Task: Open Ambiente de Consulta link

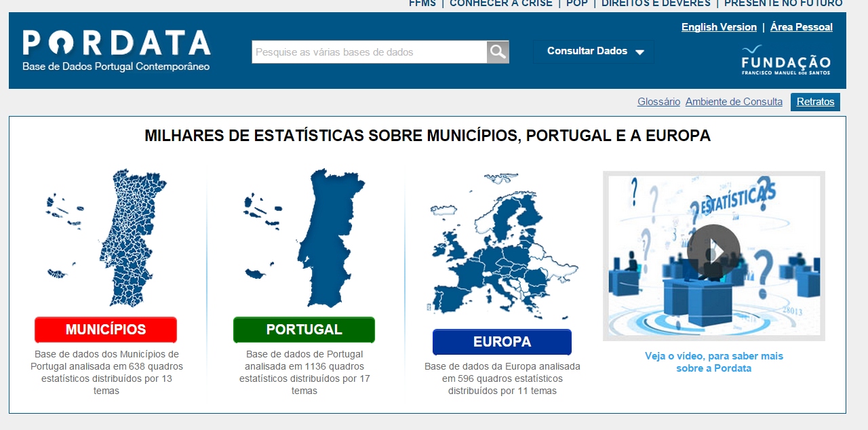Action: pyautogui.click(x=734, y=102)
